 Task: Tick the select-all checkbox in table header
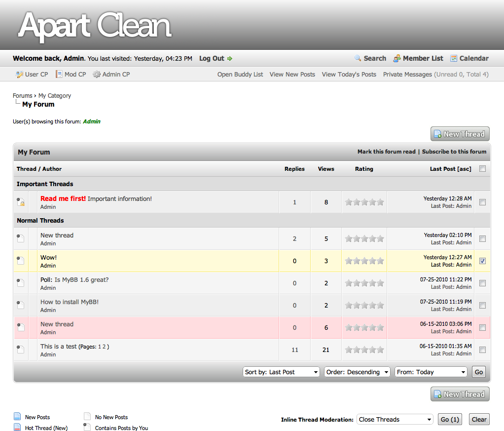482,169
